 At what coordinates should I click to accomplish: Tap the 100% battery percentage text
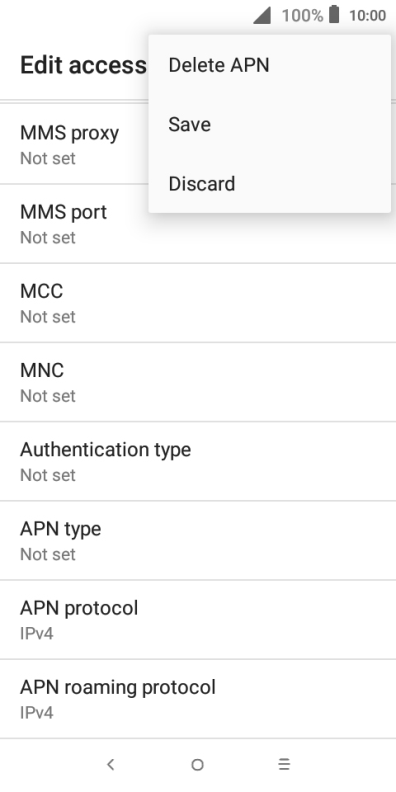302,16
